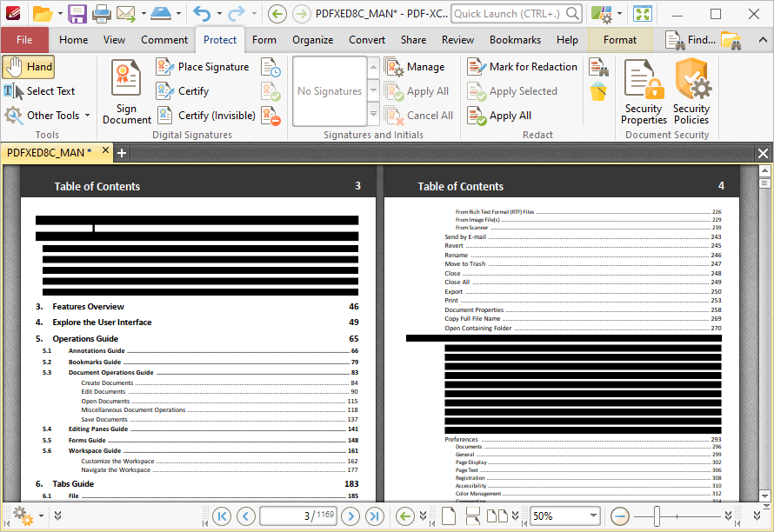Expand the signatures gallery list arrow

pyautogui.click(x=374, y=116)
